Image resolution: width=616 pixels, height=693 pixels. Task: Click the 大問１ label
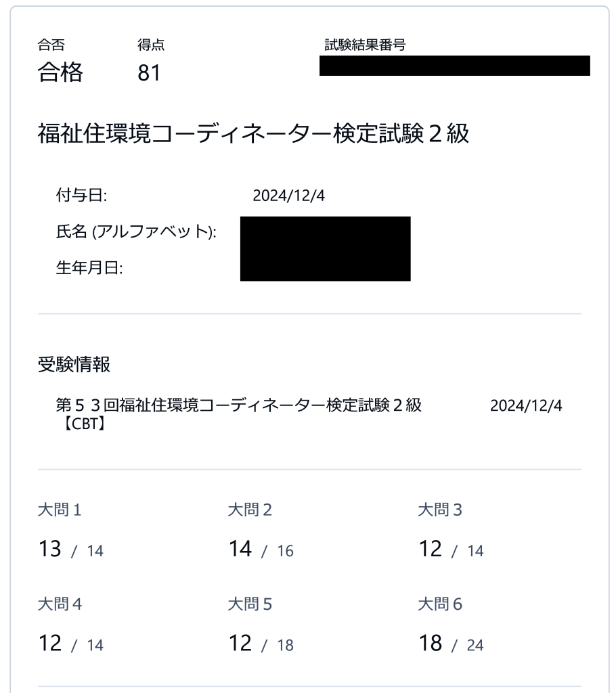coord(60,510)
